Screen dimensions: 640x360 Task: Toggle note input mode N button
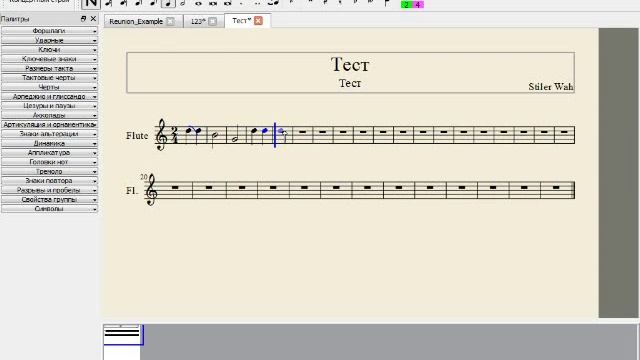coord(91,4)
